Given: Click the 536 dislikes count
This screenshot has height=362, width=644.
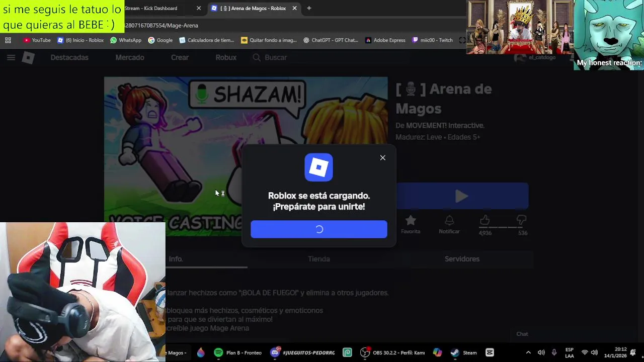Looking at the screenshot, I should (x=523, y=233).
